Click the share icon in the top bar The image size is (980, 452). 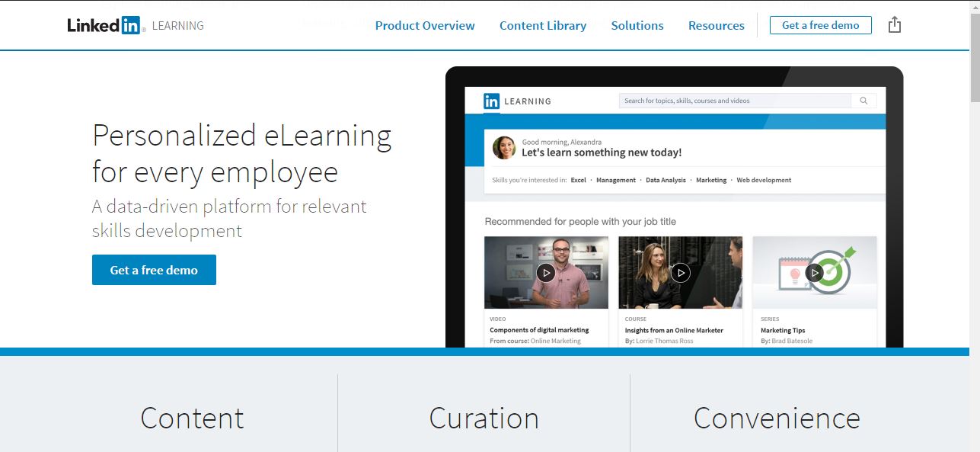894,24
